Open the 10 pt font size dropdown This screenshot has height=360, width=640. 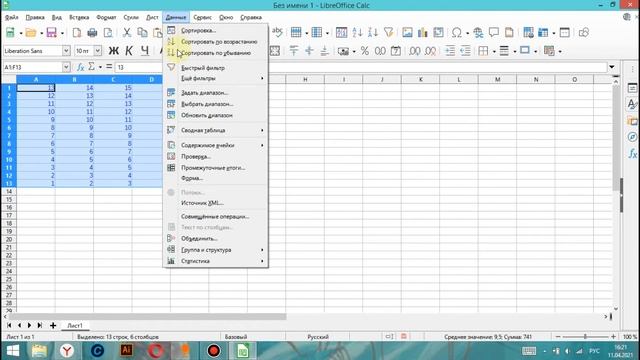pyautogui.click(x=98, y=51)
